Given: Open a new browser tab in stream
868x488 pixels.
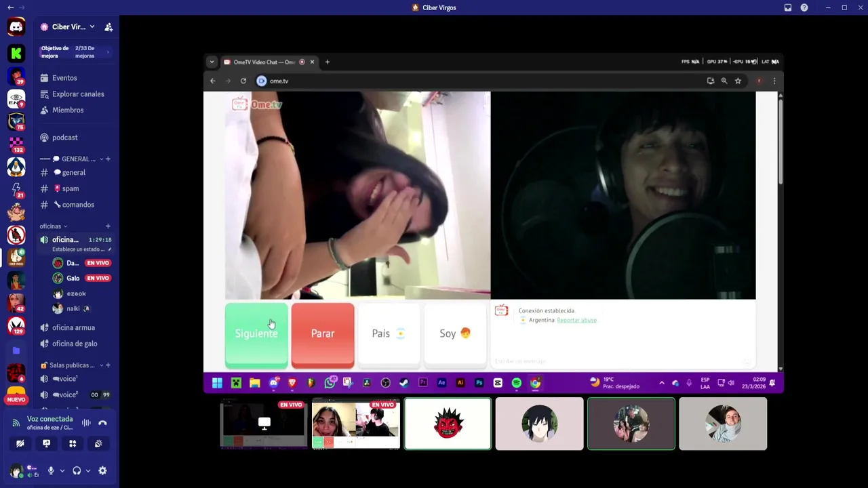Looking at the screenshot, I should pos(327,62).
